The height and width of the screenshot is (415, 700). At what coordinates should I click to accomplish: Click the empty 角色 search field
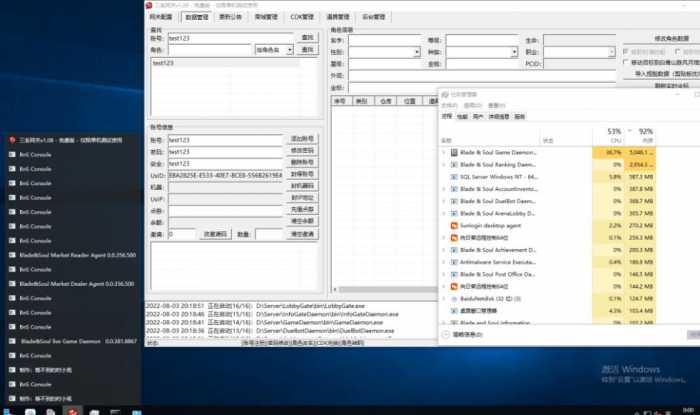[210, 50]
